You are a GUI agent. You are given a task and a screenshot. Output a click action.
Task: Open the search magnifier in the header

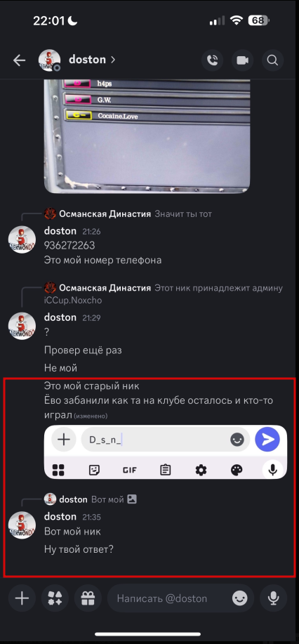[x=273, y=60]
